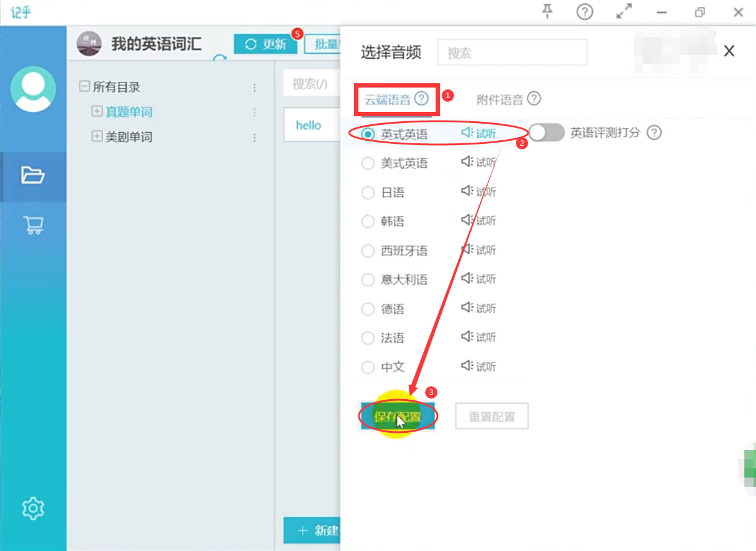Preview 中文 audio with 试听

[478, 366]
